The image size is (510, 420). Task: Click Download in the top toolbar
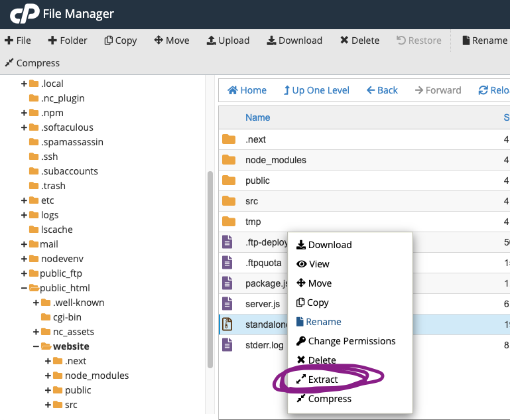(294, 40)
